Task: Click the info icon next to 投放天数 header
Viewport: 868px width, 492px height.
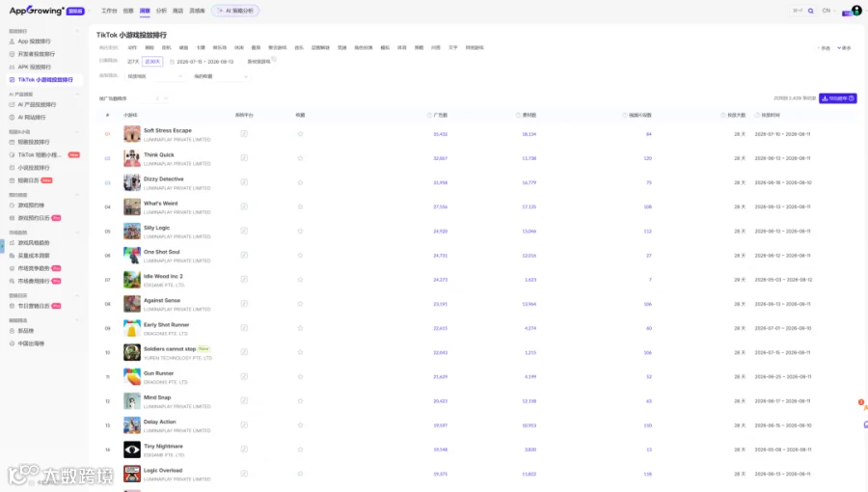Action: tap(723, 115)
